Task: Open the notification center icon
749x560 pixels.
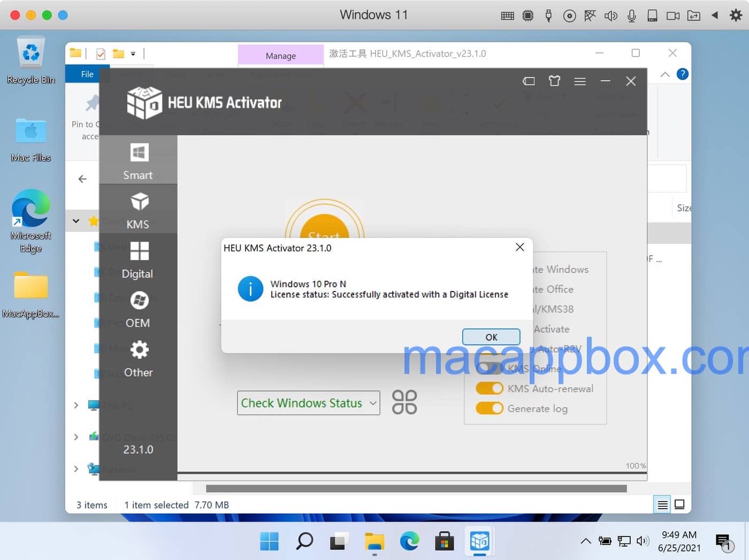Action: 723,542
